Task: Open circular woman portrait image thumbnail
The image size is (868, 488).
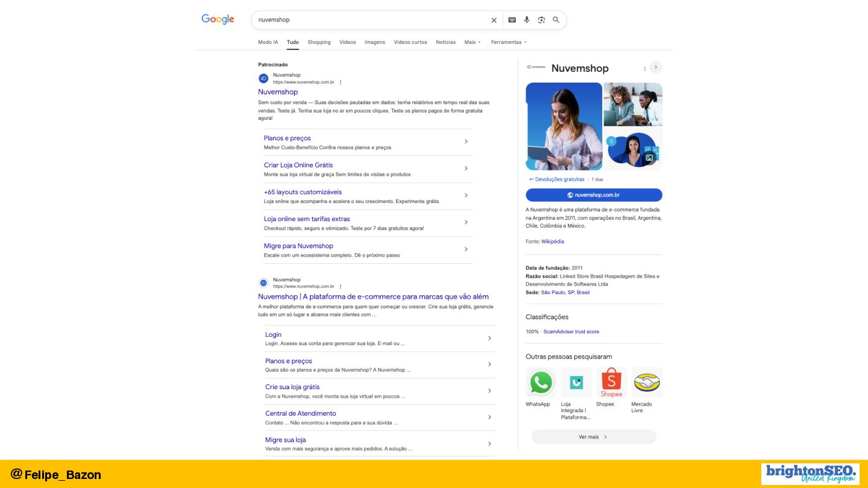Action: [633, 149]
